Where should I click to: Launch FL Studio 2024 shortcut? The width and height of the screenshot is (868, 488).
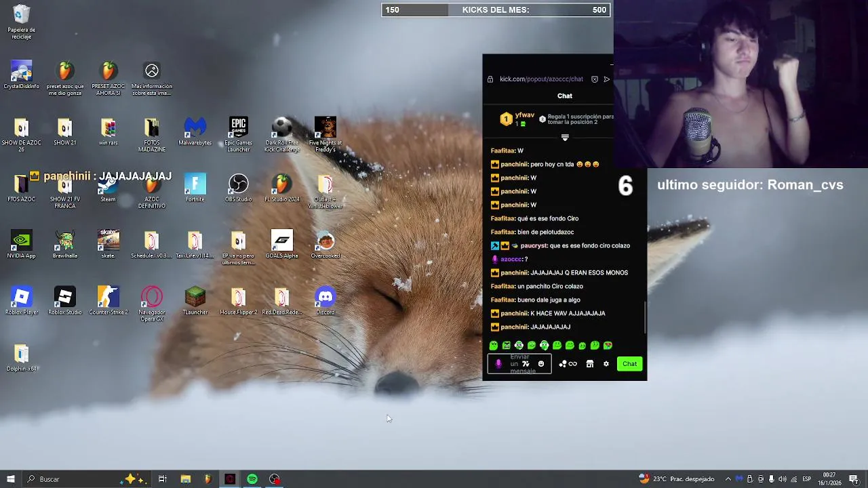coord(282,188)
